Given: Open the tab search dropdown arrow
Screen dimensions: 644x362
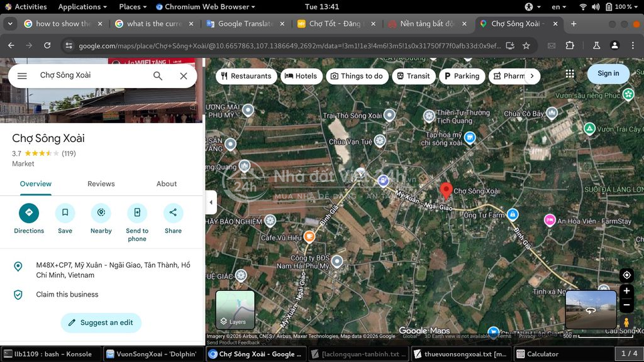Looking at the screenshot, I should click(x=10, y=24).
